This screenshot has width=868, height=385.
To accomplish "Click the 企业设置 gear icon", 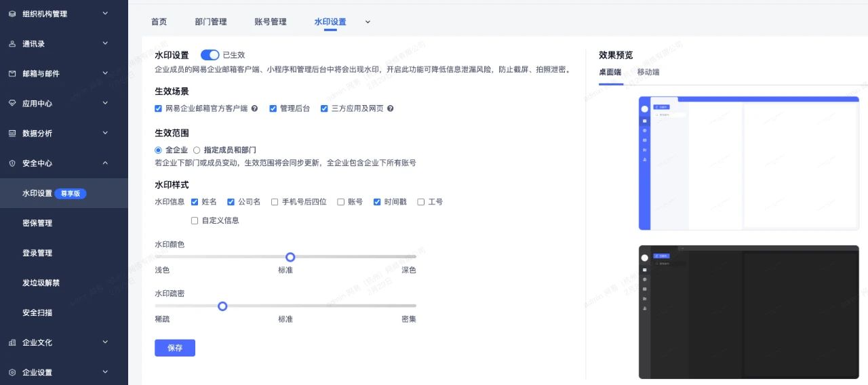I will [12, 372].
